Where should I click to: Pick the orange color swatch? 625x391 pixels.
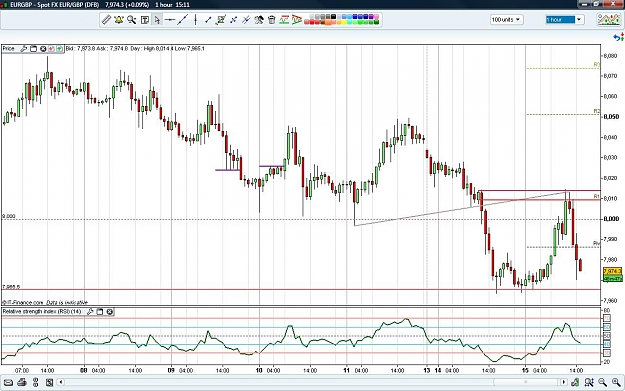(x=328, y=22)
